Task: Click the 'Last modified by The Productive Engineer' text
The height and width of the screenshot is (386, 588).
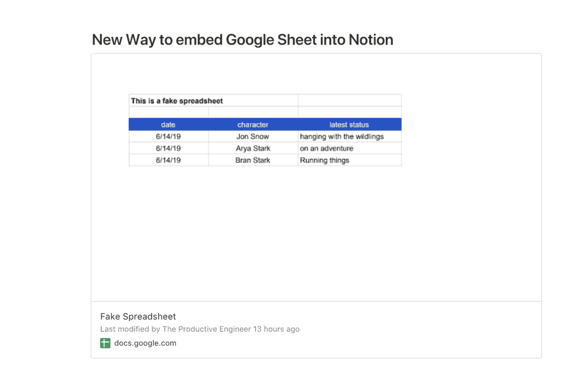Action: (x=175, y=329)
